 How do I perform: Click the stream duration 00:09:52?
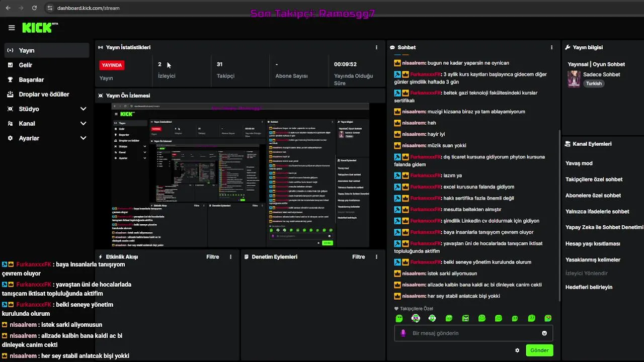[345, 64]
